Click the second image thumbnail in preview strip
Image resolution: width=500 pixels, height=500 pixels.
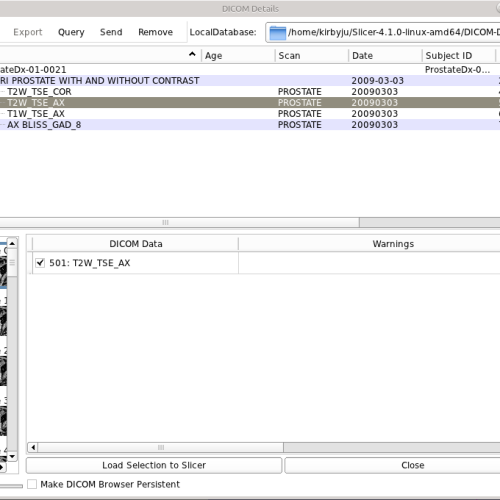[x=3, y=321]
